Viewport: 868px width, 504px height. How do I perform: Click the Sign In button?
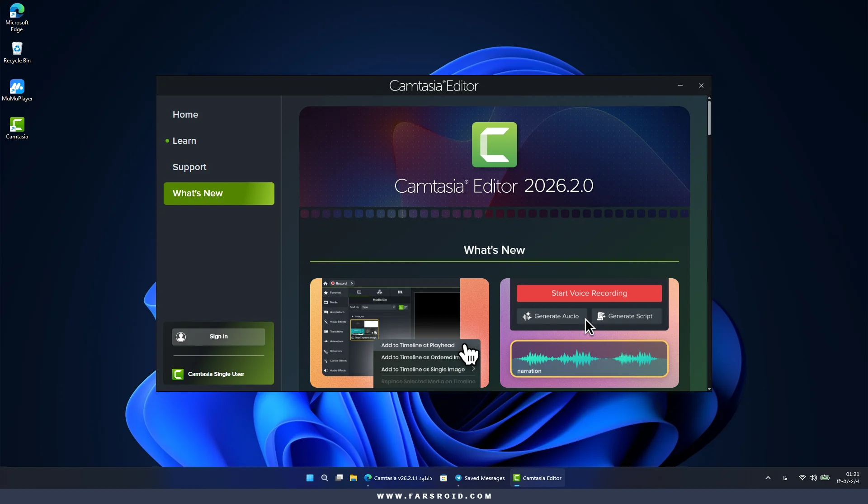click(x=218, y=337)
